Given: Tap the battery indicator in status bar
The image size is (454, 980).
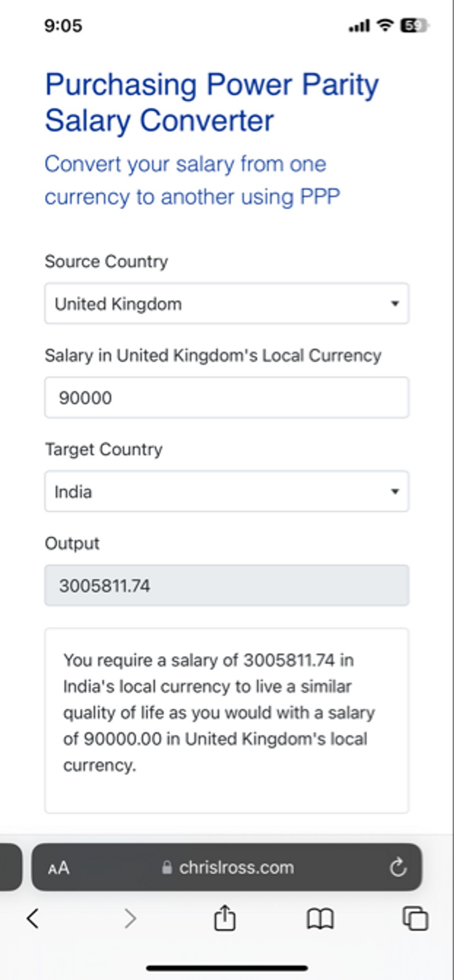Looking at the screenshot, I should click(414, 25).
